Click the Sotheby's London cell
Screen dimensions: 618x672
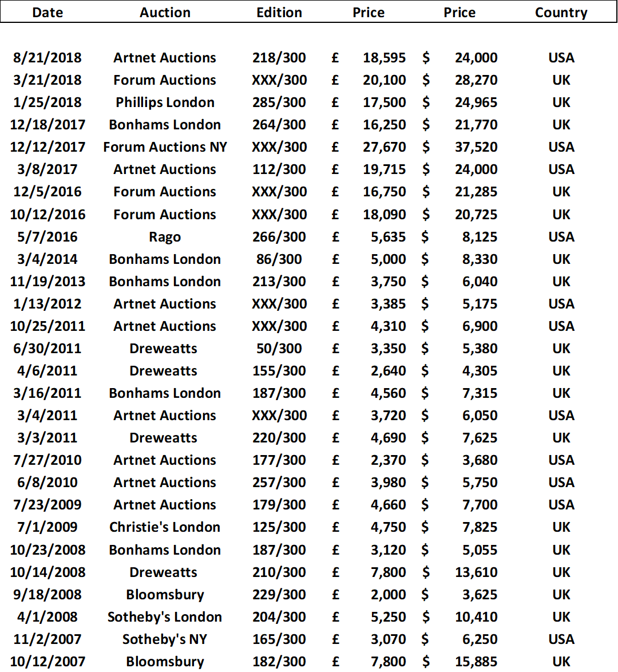(165, 616)
